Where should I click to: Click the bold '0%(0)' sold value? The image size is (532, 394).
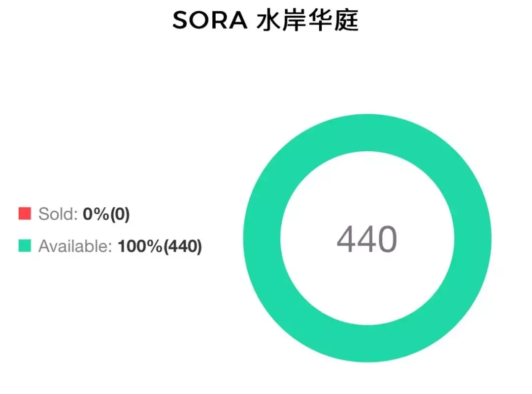coord(106,214)
